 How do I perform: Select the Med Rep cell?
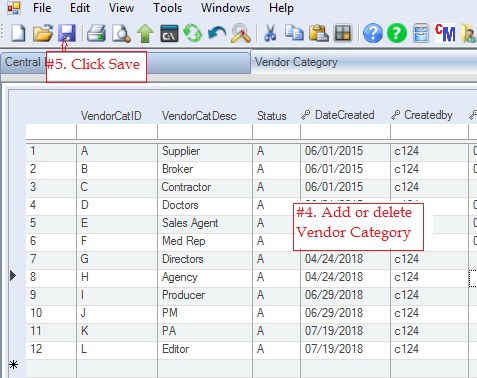pos(205,241)
